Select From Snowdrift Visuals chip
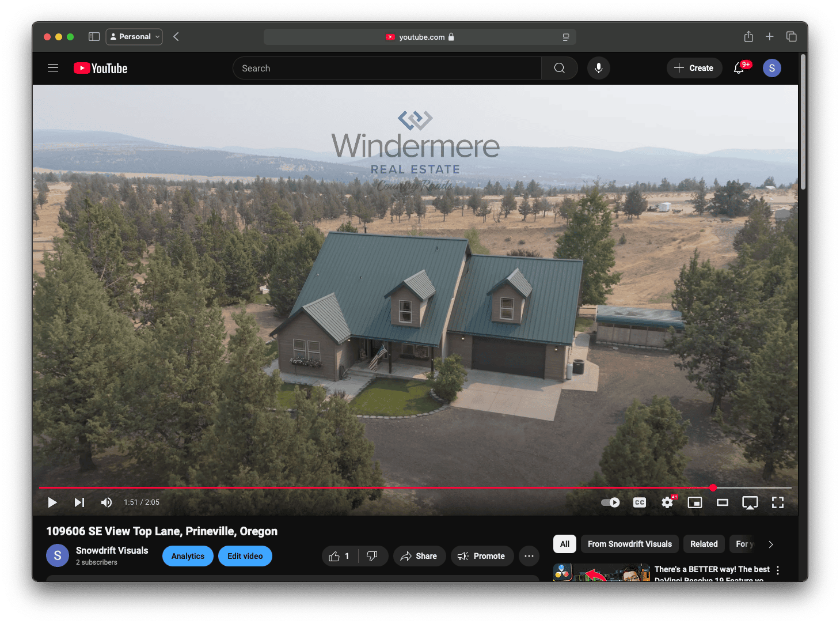This screenshot has width=840, height=624. 630,544
